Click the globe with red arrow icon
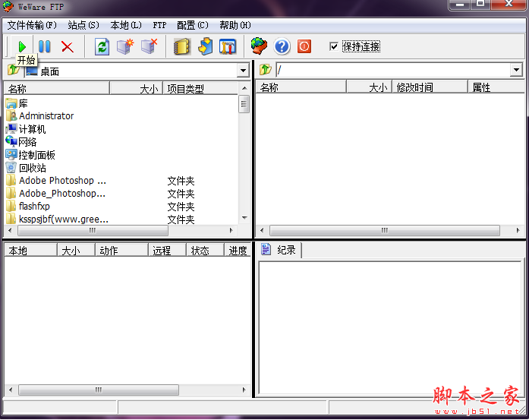Screen dimensions: 529x420 tap(259, 46)
